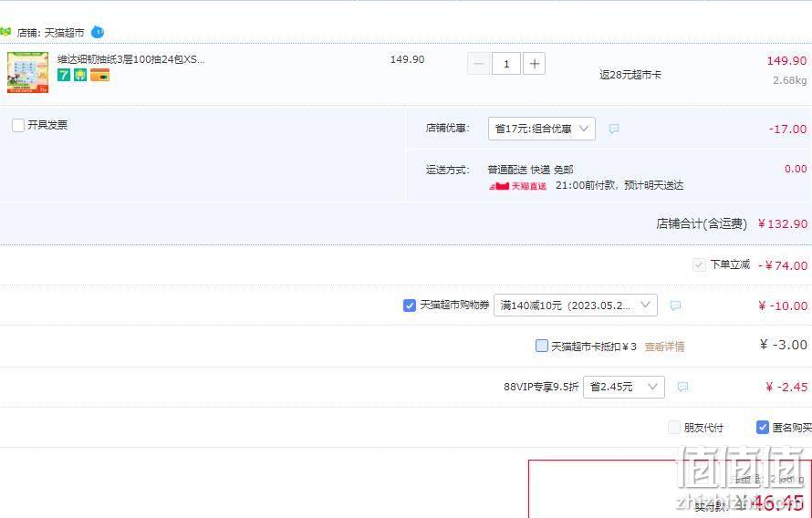The height and width of the screenshot is (518, 812).
Task: Open the 省17元:组合优惠 shop discount dropdown
Action: pos(542,129)
